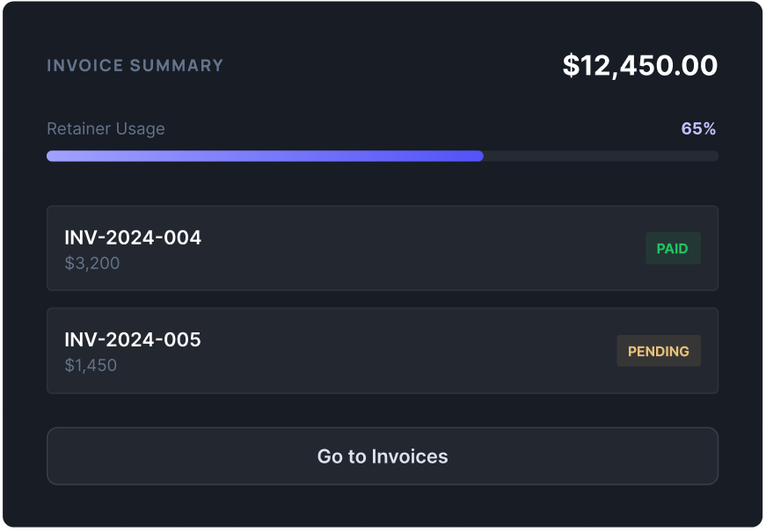The height and width of the screenshot is (532, 766).
Task: Click the Retainer Usage progress bar
Action: [383, 156]
